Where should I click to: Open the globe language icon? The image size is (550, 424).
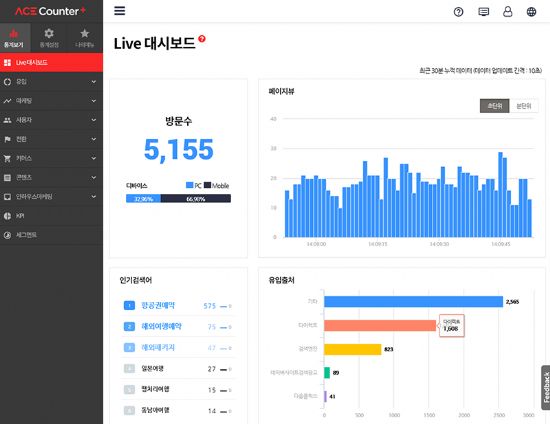[531, 12]
